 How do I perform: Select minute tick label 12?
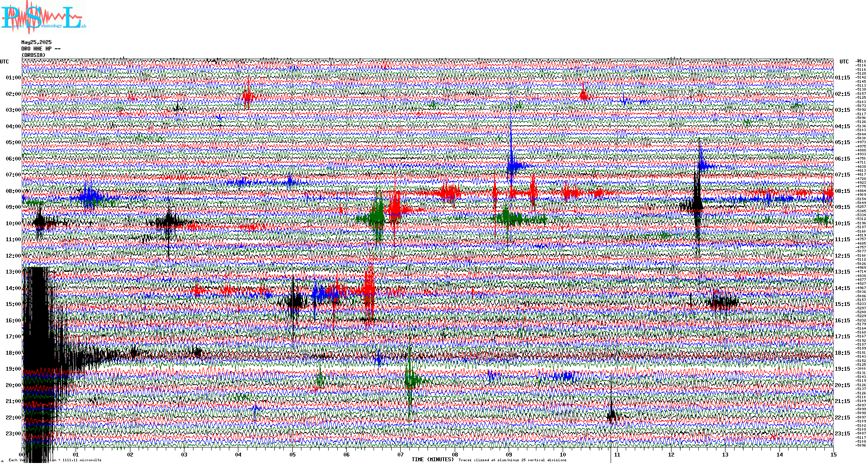click(x=672, y=454)
